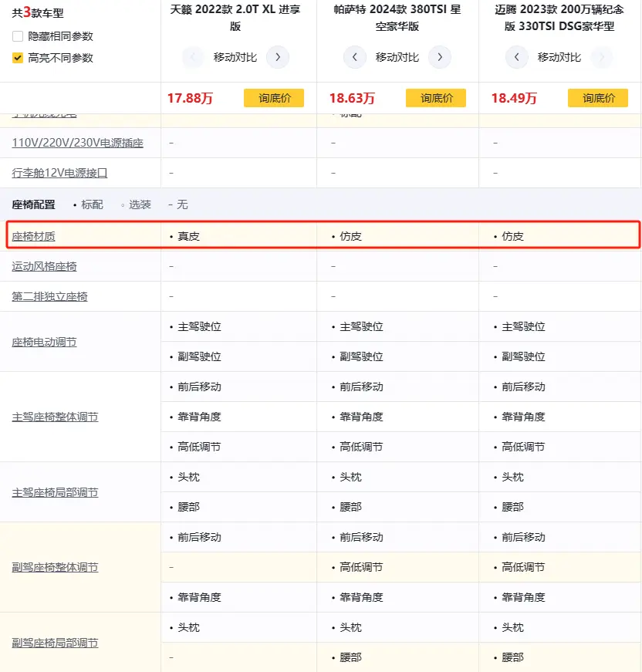
Task: Click 腰部 in 副驾座椅局部调节 row for 帕萨特
Action: click(350, 657)
